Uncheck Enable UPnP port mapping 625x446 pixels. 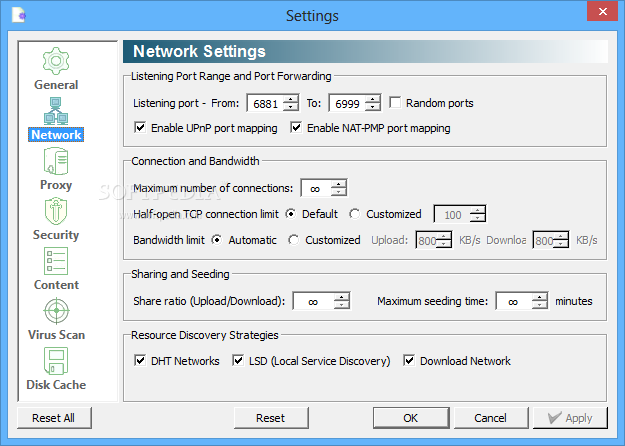(140, 128)
